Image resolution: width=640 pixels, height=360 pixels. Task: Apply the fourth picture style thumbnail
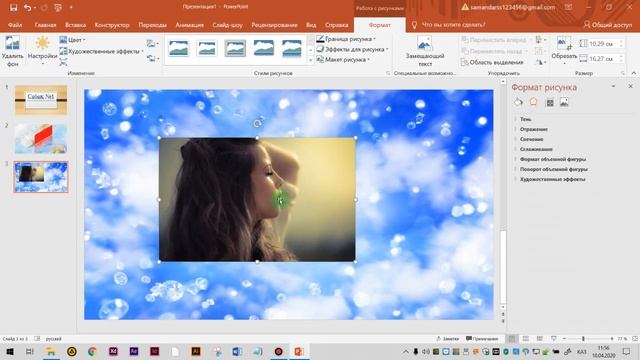click(x=263, y=49)
